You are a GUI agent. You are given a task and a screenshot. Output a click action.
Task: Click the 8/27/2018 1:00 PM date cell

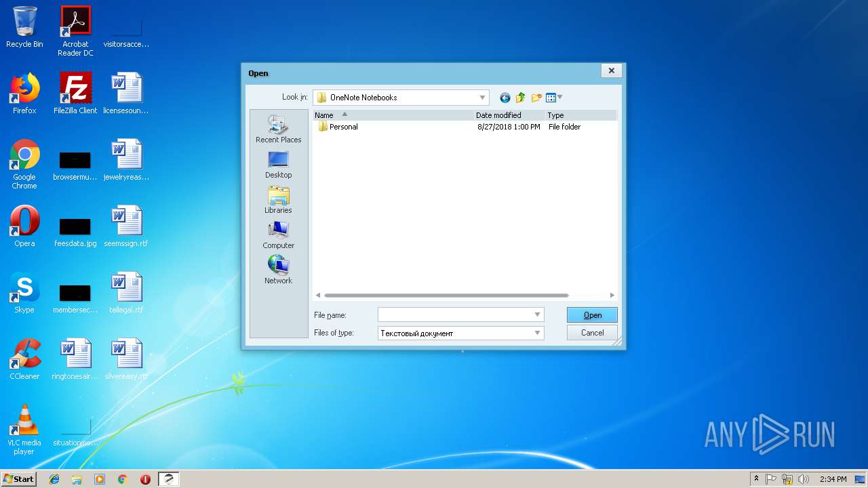(509, 127)
